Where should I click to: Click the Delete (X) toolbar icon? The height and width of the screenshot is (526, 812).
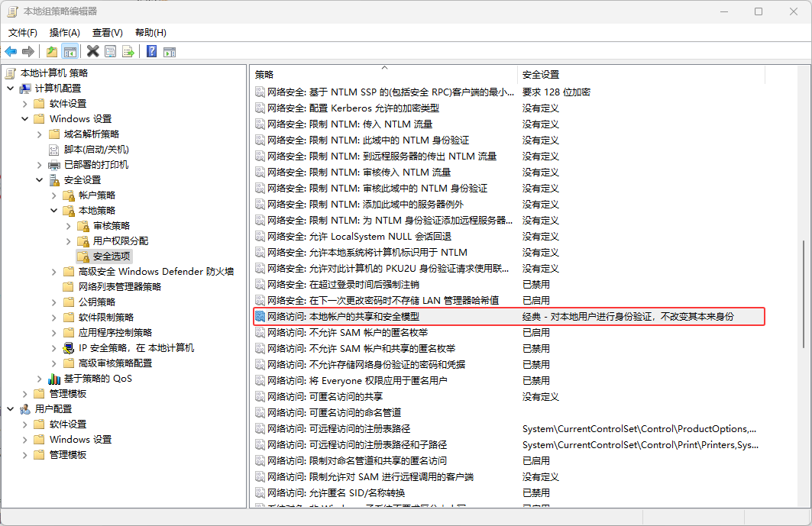(x=92, y=51)
